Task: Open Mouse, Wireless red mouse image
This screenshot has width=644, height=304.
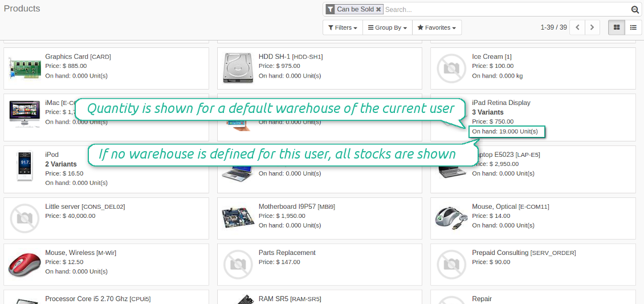Action: 25,264
